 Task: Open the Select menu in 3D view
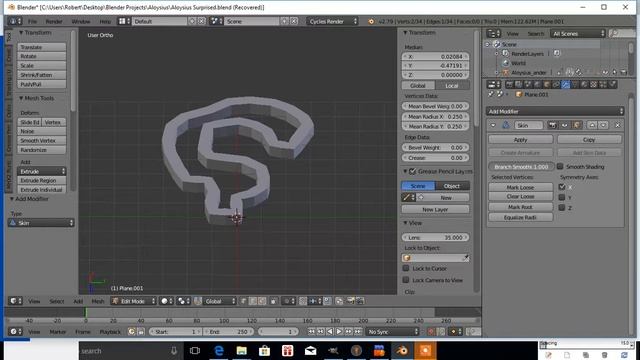(57, 301)
